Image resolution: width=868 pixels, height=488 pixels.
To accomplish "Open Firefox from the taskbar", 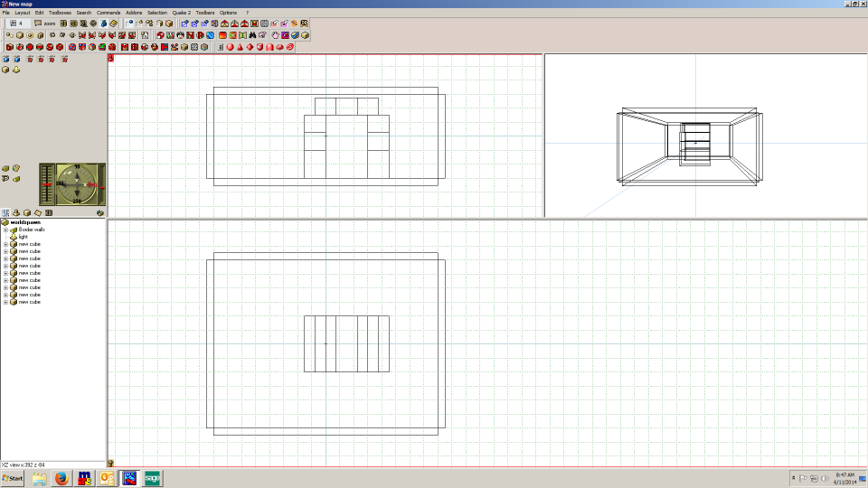I will pyautogui.click(x=62, y=477).
